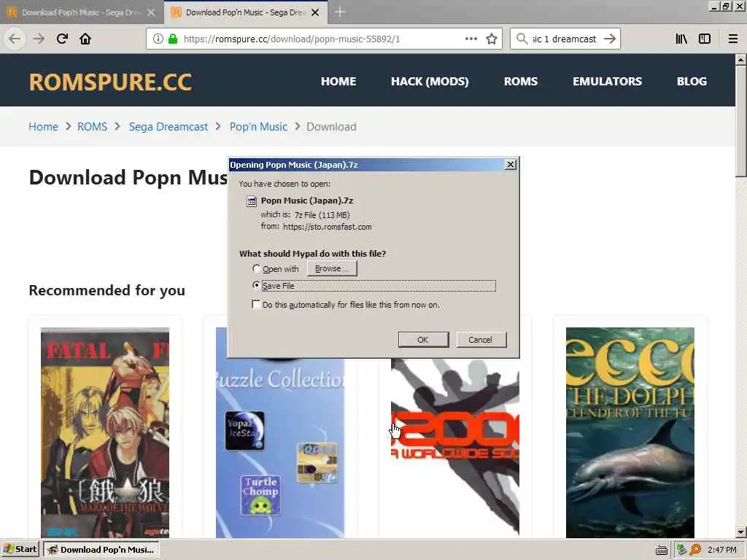Image resolution: width=747 pixels, height=560 pixels.
Task: Click the Download Pop'n Musi... taskbar button
Action: (x=101, y=549)
